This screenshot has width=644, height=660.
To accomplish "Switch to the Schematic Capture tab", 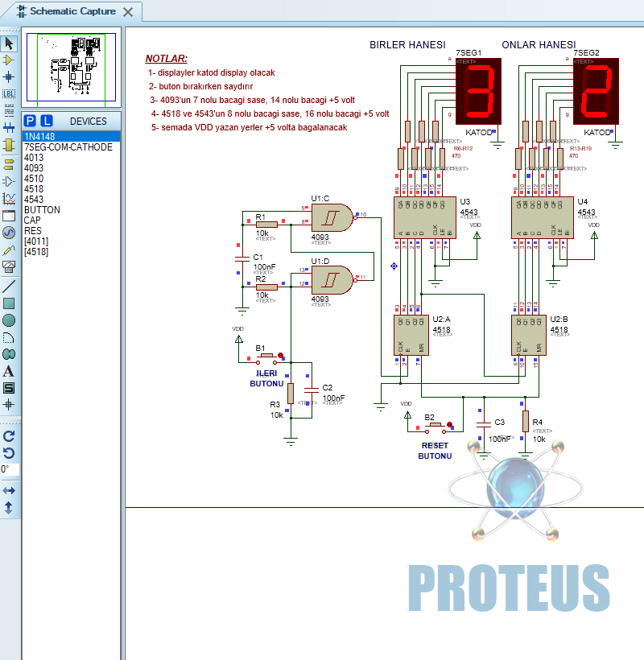I will pyautogui.click(x=72, y=11).
